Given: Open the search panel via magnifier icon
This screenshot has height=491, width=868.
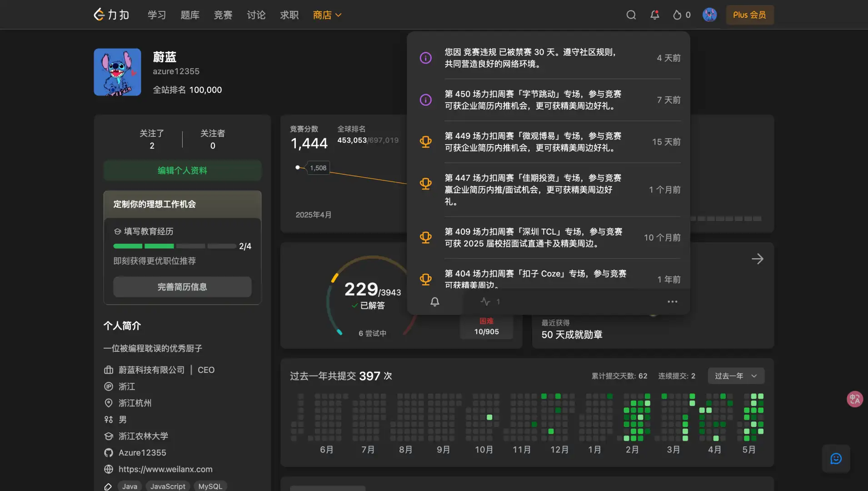Looking at the screenshot, I should point(631,15).
